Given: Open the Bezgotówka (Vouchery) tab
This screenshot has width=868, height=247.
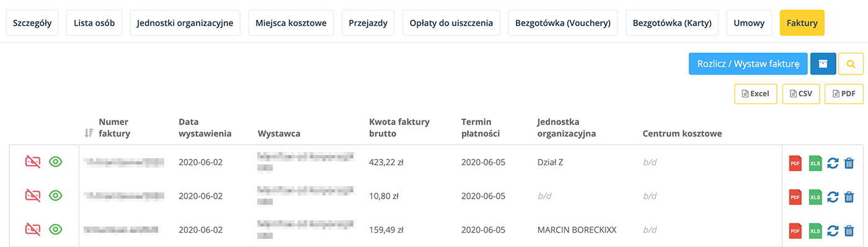Looking at the screenshot, I should point(563,23).
